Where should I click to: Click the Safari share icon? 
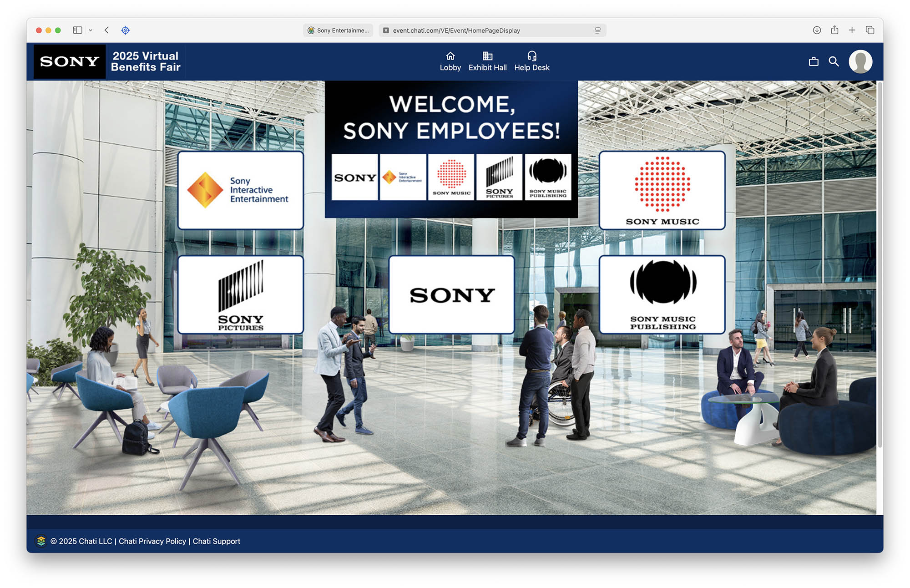click(x=834, y=30)
